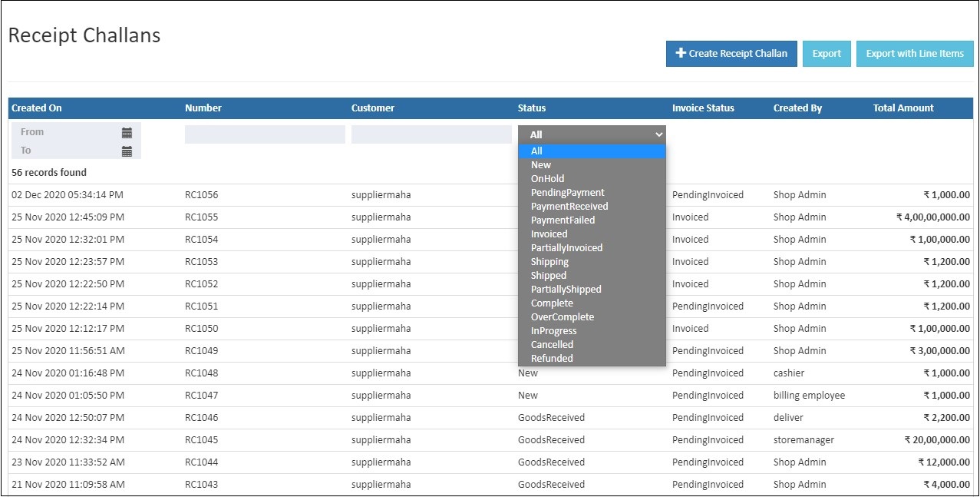Screen dimensions: 980x497
Task: Select Refunded status option
Action: 592,359
